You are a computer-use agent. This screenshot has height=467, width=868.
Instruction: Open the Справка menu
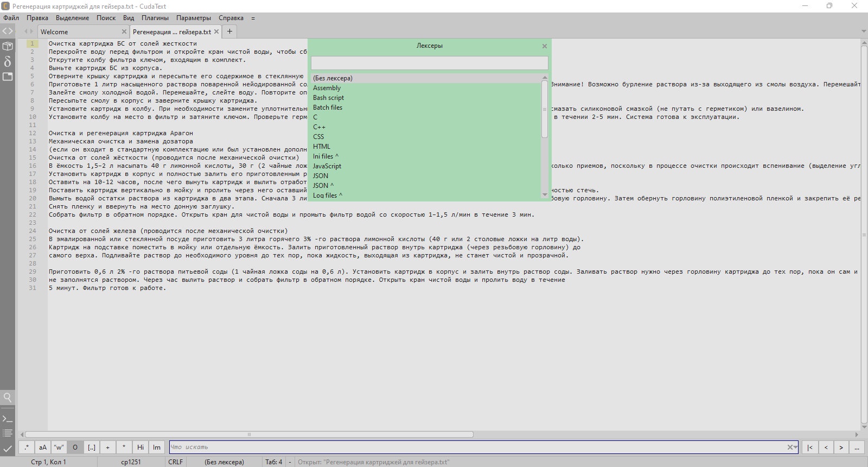click(x=231, y=18)
